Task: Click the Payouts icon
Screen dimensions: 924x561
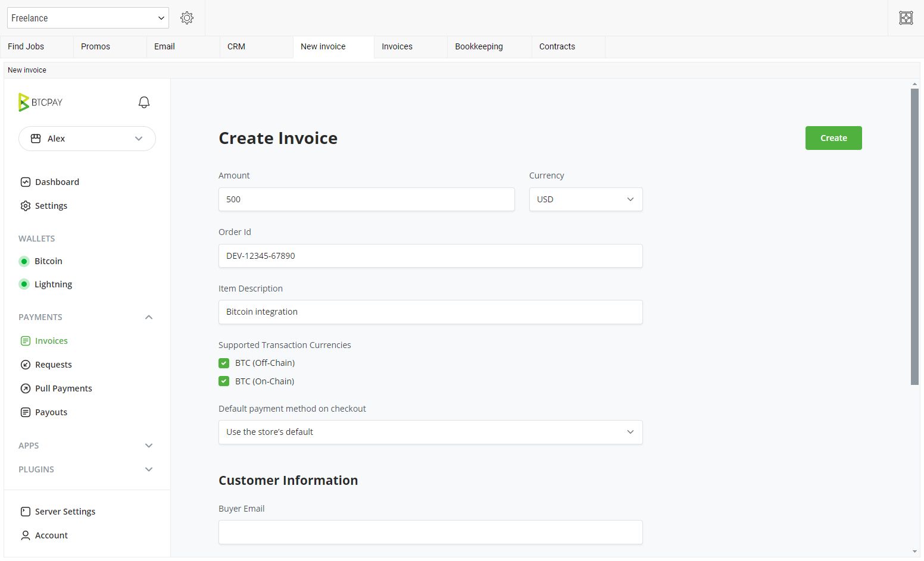Action: [x=25, y=412]
